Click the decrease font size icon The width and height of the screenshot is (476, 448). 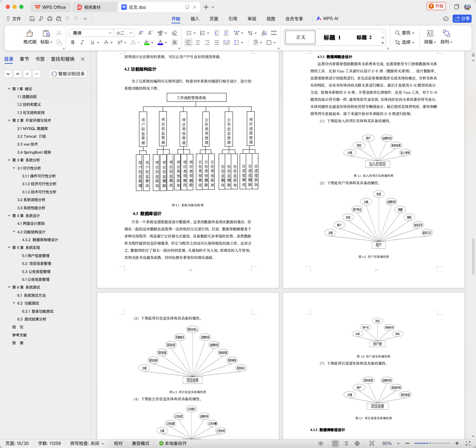151,33
